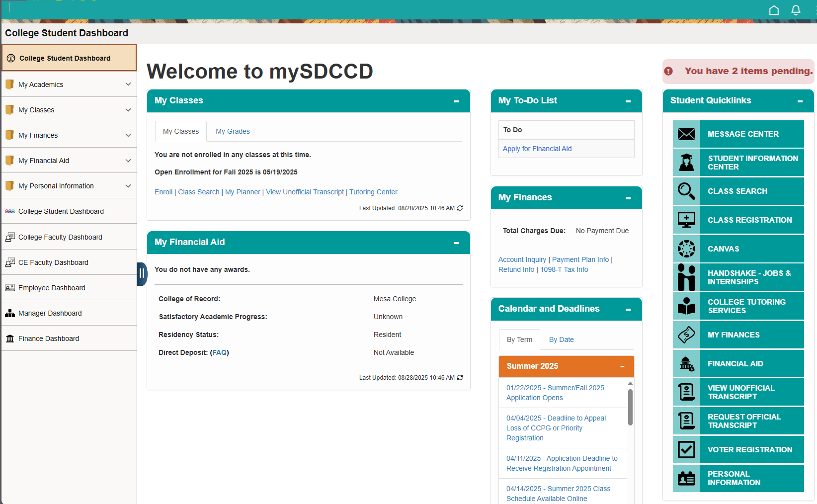Collapse the My Classes panel
Image resolution: width=817 pixels, height=504 pixels.
click(x=456, y=101)
